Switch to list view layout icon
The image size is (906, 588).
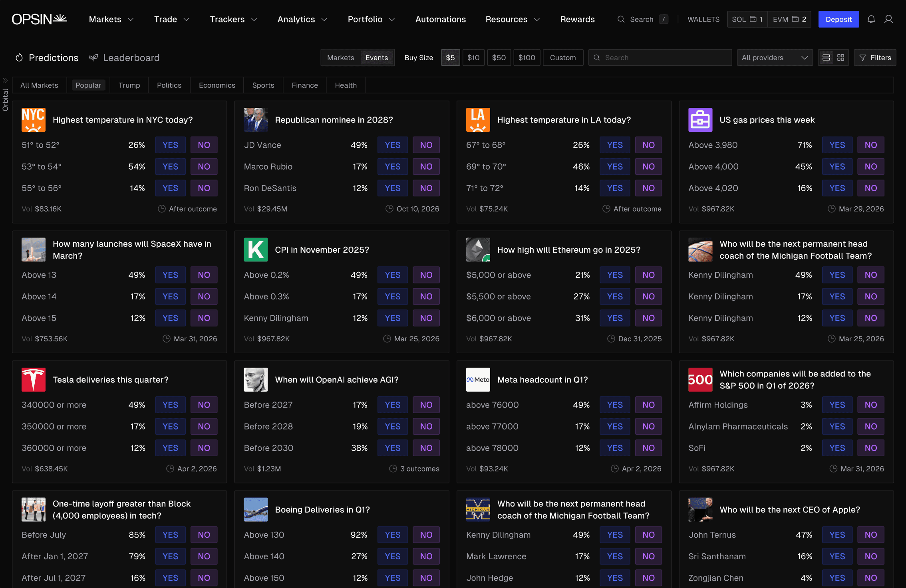pos(826,57)
